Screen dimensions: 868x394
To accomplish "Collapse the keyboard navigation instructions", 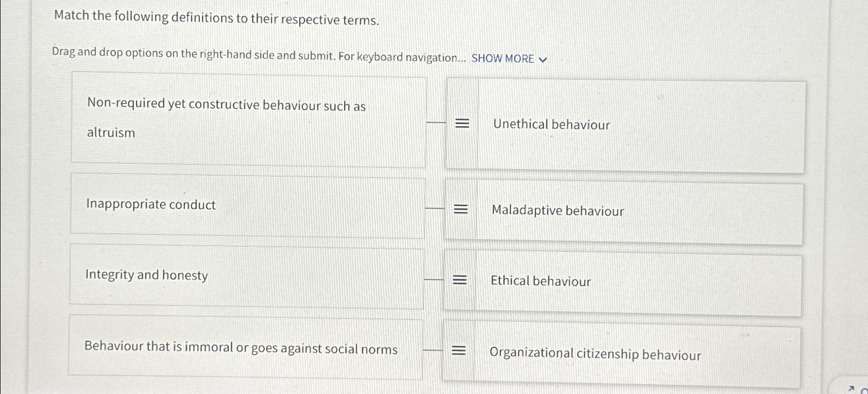I will 542,59.
